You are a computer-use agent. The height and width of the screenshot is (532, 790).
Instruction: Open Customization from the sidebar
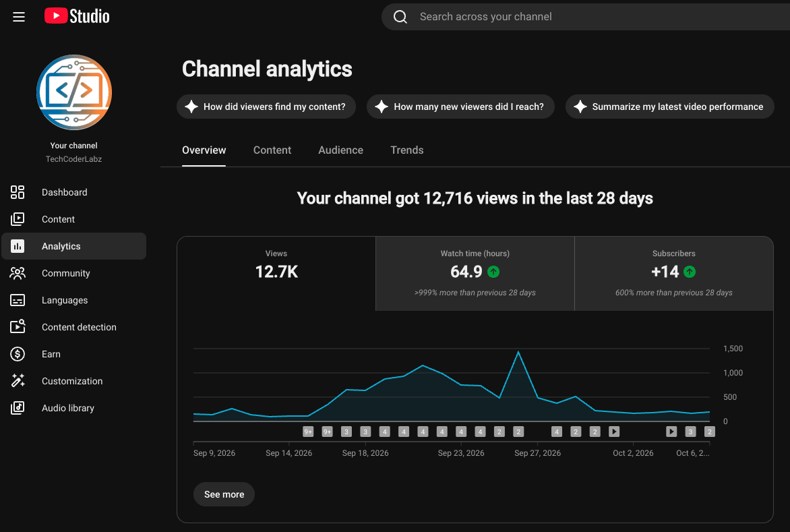click(74, 381)
